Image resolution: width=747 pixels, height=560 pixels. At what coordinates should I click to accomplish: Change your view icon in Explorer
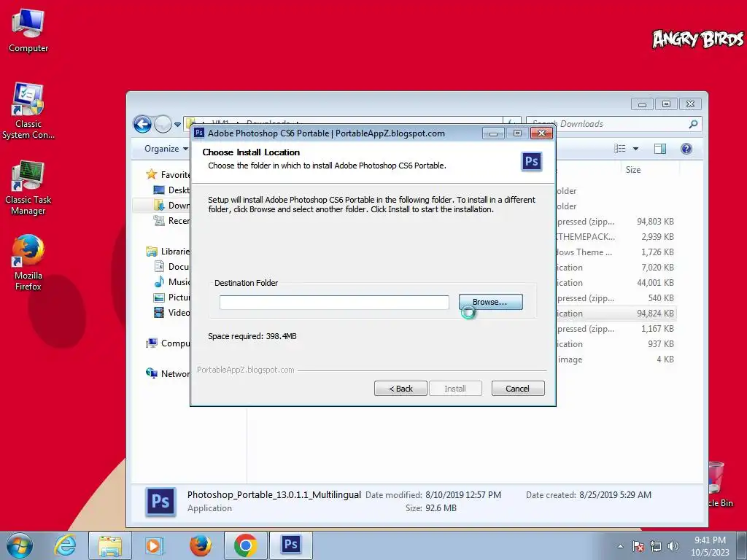620,149
